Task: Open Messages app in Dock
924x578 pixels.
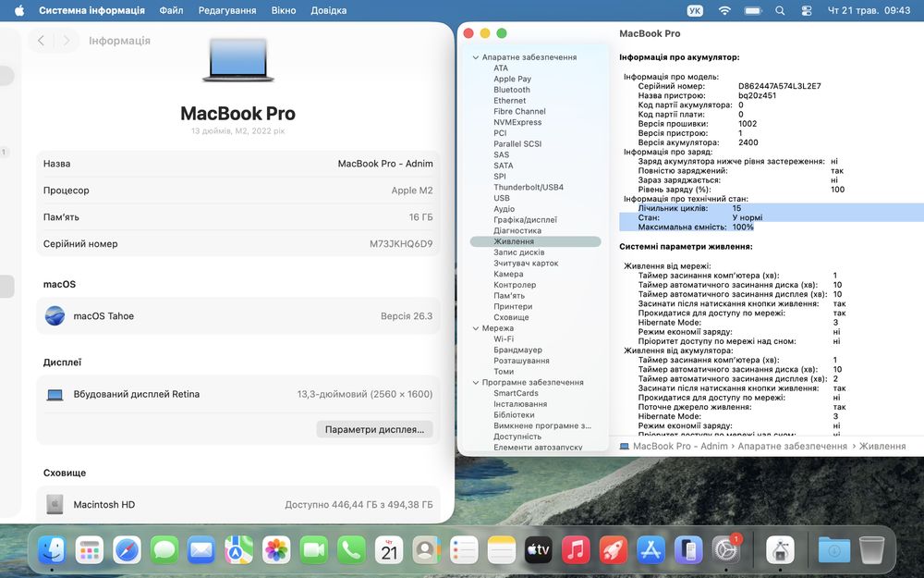Action: (164, 551)
